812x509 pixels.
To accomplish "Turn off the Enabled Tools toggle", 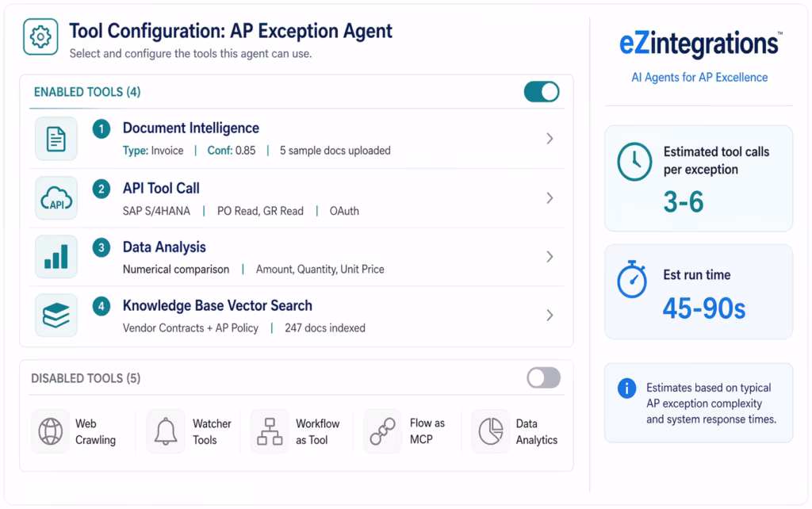I will [x=542, y=92].
